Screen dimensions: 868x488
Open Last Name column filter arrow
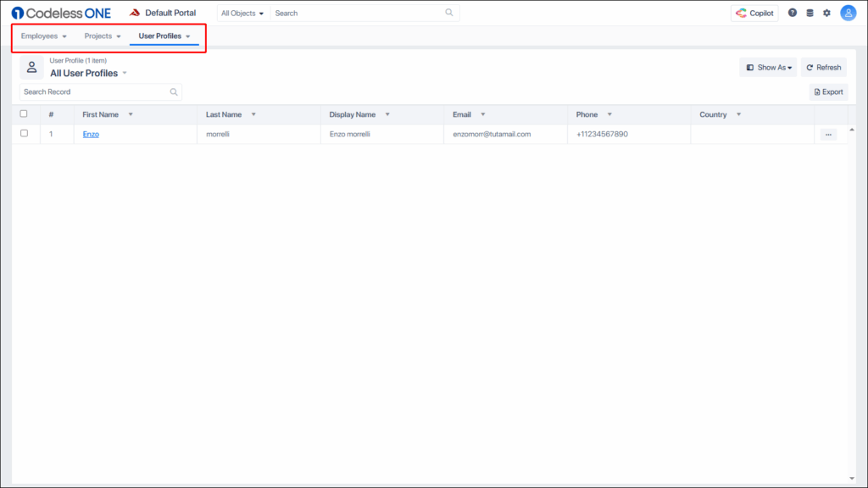[x=253, y=114]
